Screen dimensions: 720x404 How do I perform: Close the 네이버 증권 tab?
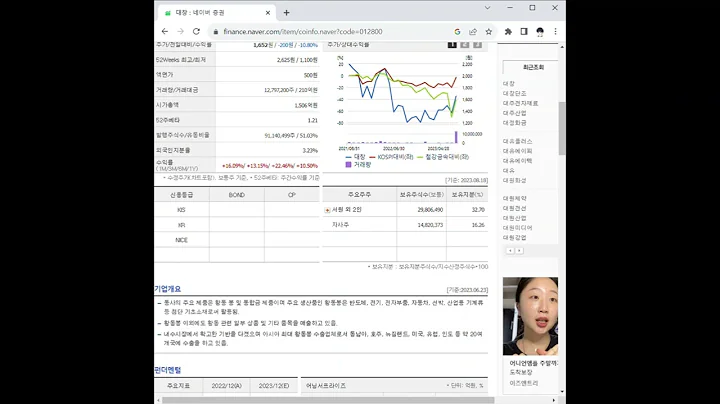(268, 13)
